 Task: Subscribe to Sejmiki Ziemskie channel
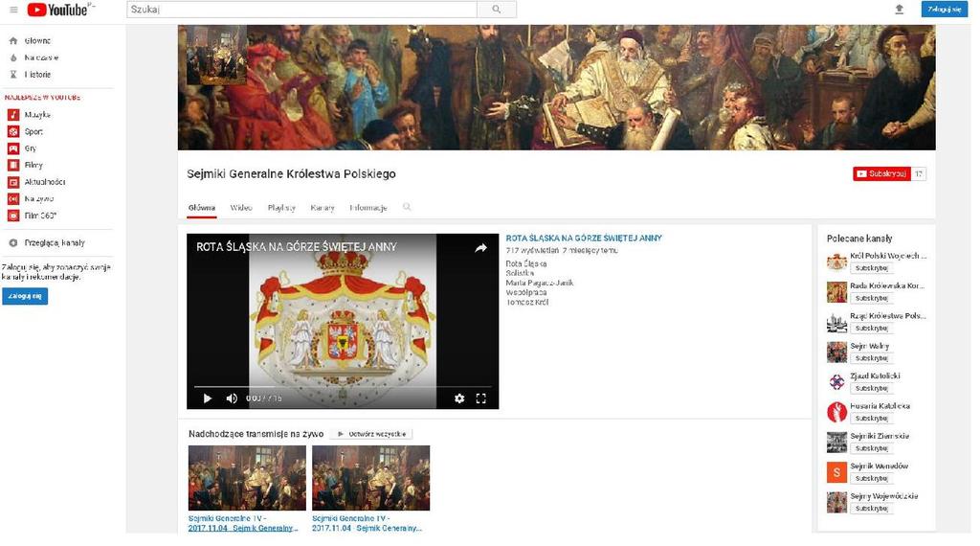871,448
